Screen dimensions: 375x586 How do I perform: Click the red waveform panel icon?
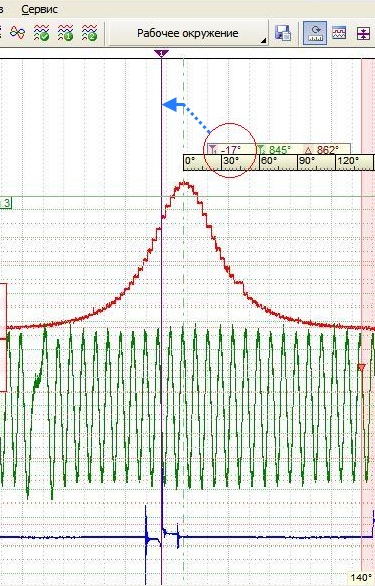point(339,33)
